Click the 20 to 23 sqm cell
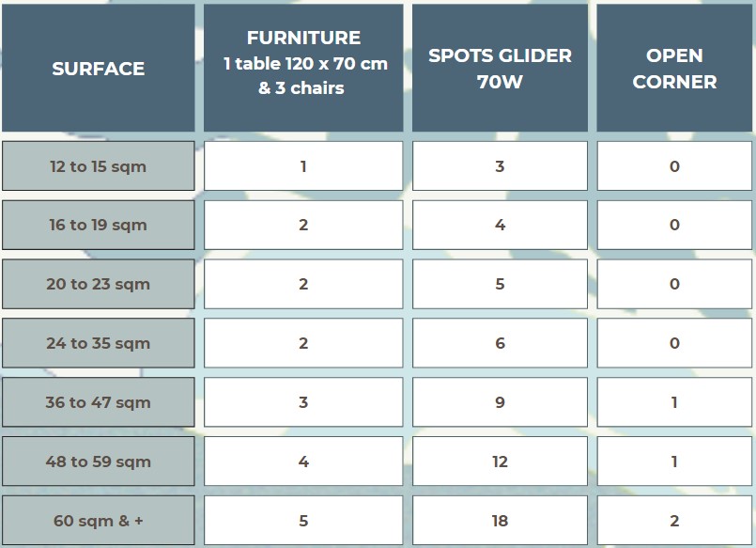This screenshot has width=756, height=548. [99, 284]
